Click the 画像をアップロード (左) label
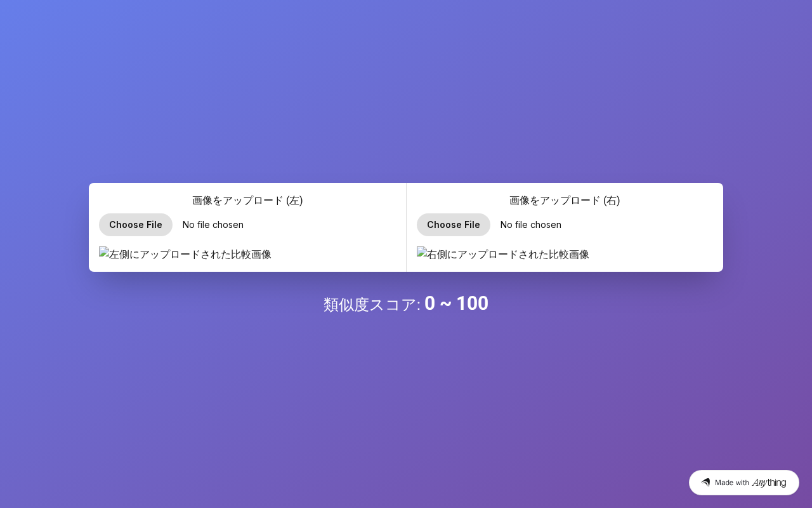The image size is (812, 508). tap(247, 201)
